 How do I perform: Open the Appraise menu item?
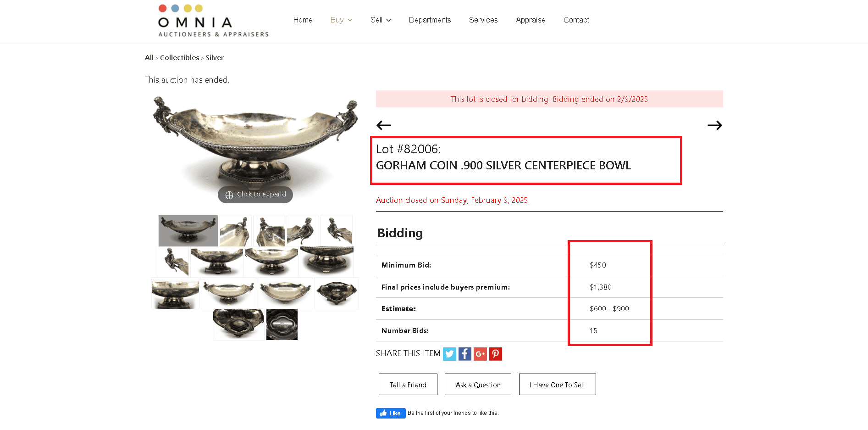click(x=531, y=20)
